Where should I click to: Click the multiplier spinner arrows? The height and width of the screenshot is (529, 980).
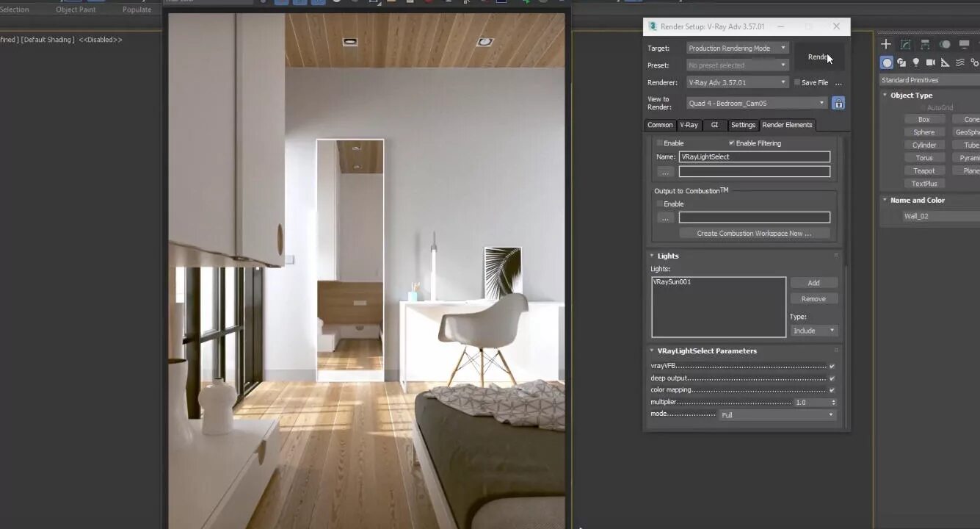833,403
